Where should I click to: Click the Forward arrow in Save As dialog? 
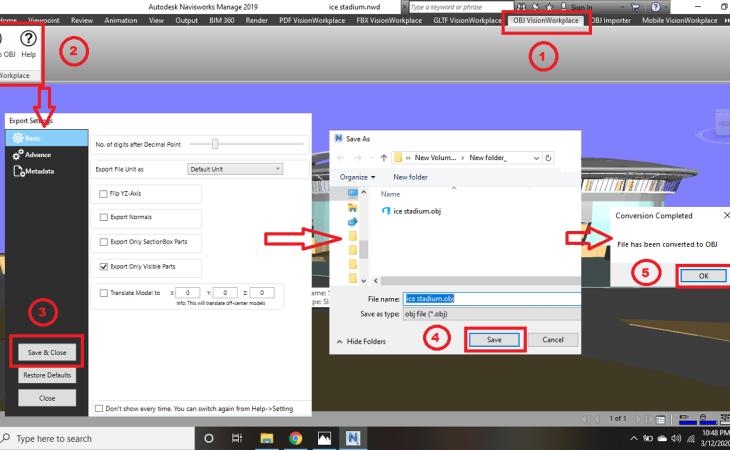358,158
